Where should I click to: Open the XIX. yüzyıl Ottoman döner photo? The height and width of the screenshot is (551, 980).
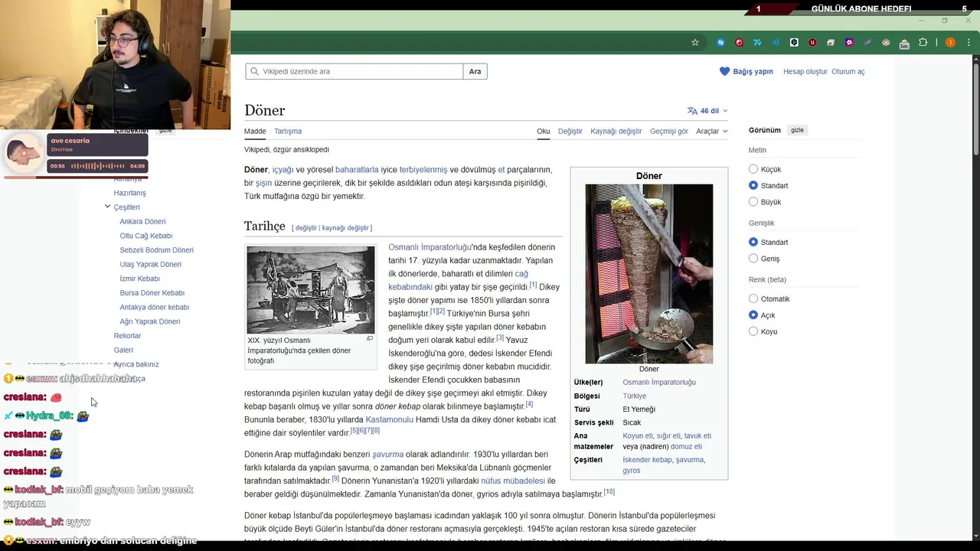[x=311, y=289]
